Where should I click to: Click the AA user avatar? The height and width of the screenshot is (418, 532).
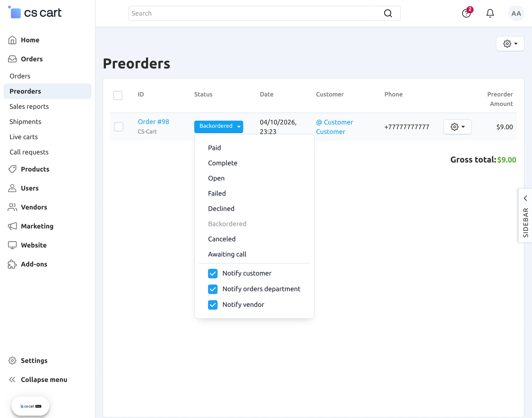tap(516, 13)
